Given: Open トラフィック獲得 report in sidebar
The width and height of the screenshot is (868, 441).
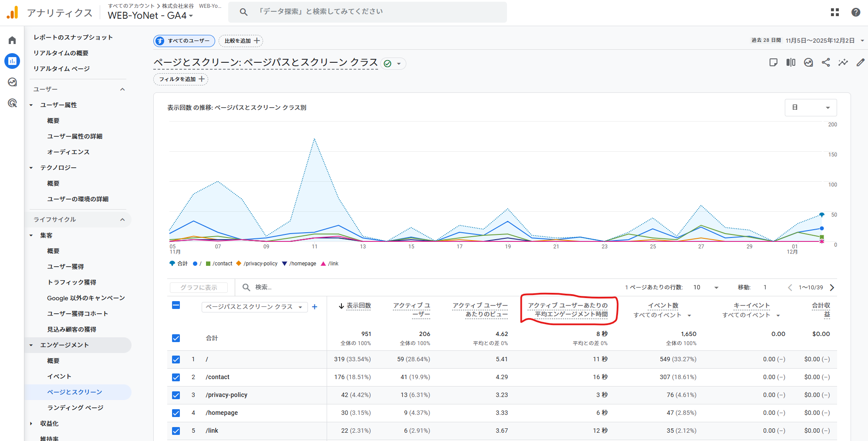Looking at the screenshot, I should (71, 282).
